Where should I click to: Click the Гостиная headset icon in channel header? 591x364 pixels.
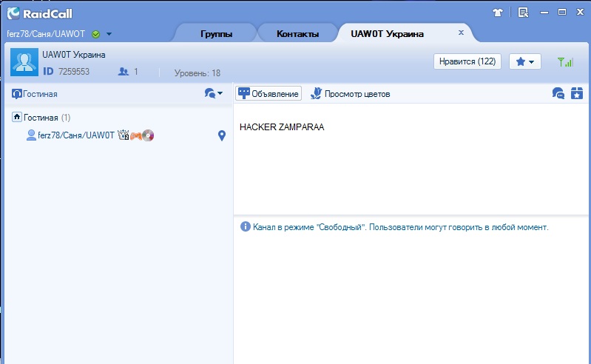coord(16,94)
